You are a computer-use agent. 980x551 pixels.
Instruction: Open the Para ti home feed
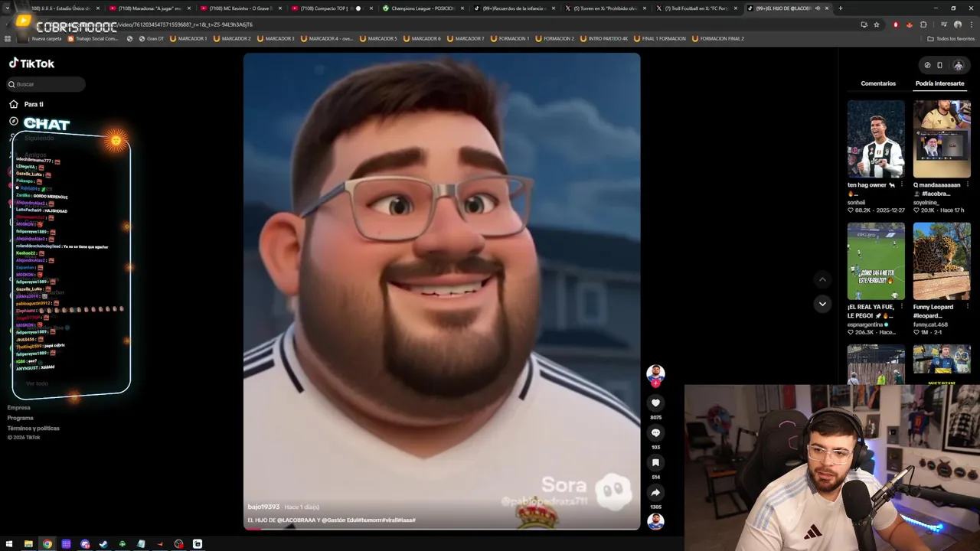pos(26,104)
